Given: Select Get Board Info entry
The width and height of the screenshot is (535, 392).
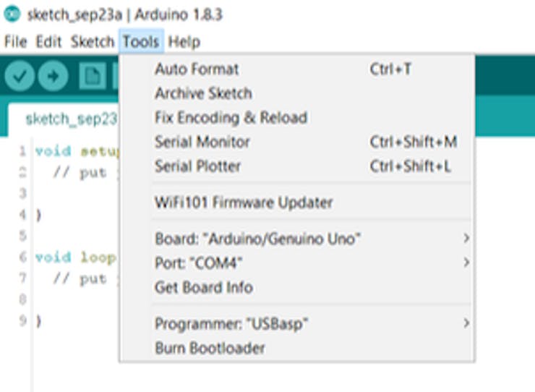Looking at the screenshot, I should (x=297, y=287).
